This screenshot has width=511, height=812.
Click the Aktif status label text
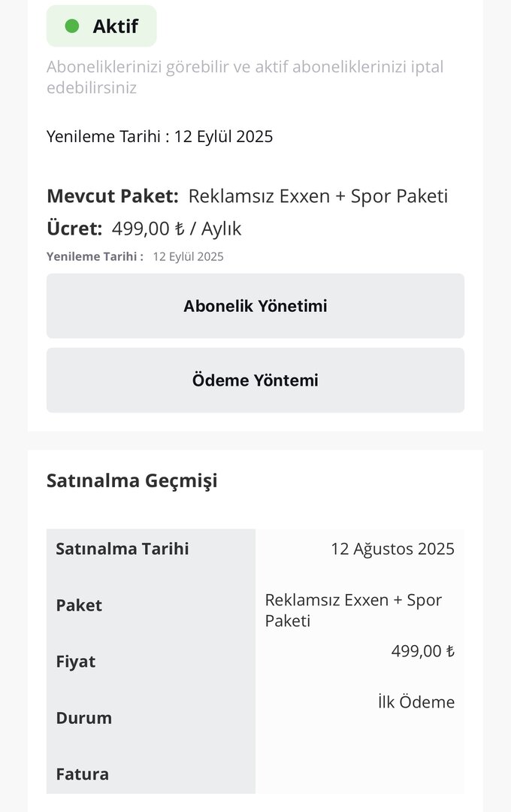tap(115, 26)
